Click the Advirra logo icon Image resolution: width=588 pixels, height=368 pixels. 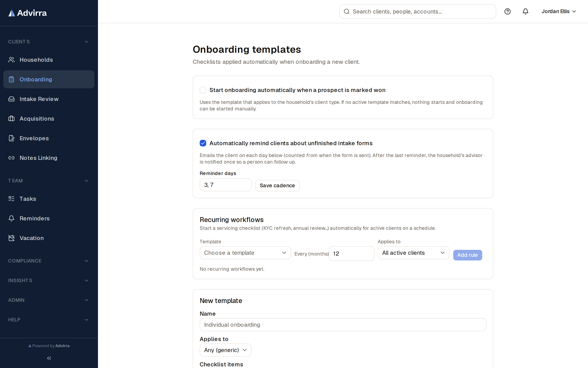(x=12, y=13)
